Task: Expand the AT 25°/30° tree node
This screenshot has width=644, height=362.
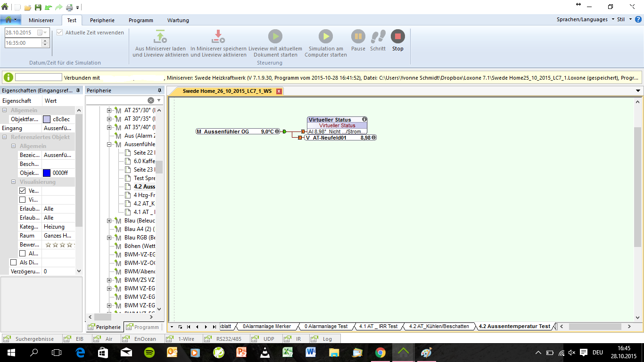Action: [109, 110]
